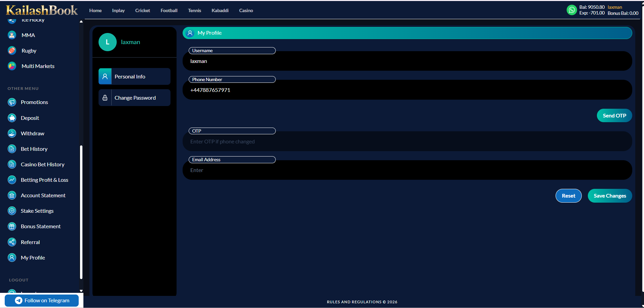Go to Football section
644x308 pixels.
pos(169,10)
